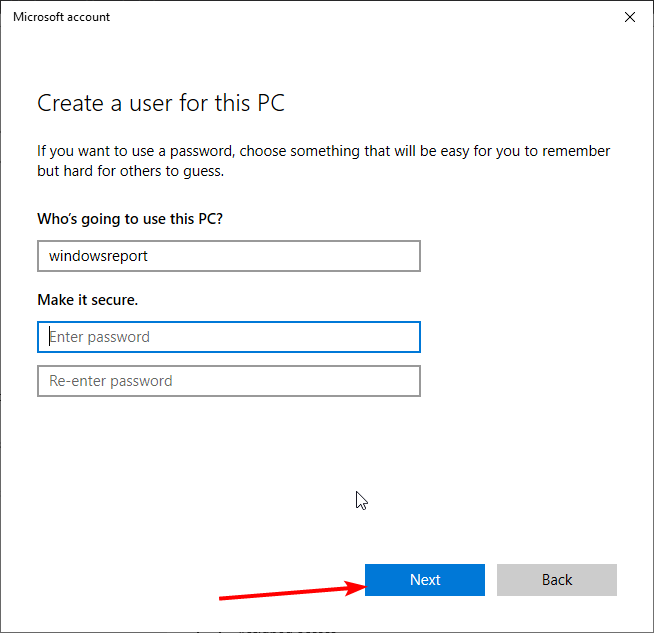Click the 'Create a user for this PC' heading
Screen dimensions: 654x633
coord(161,104)
